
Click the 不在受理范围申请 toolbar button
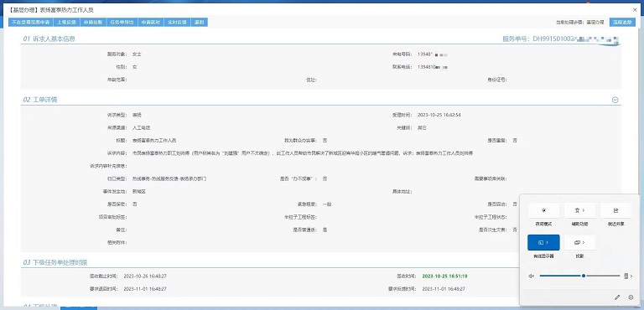[x=31, y=22]
